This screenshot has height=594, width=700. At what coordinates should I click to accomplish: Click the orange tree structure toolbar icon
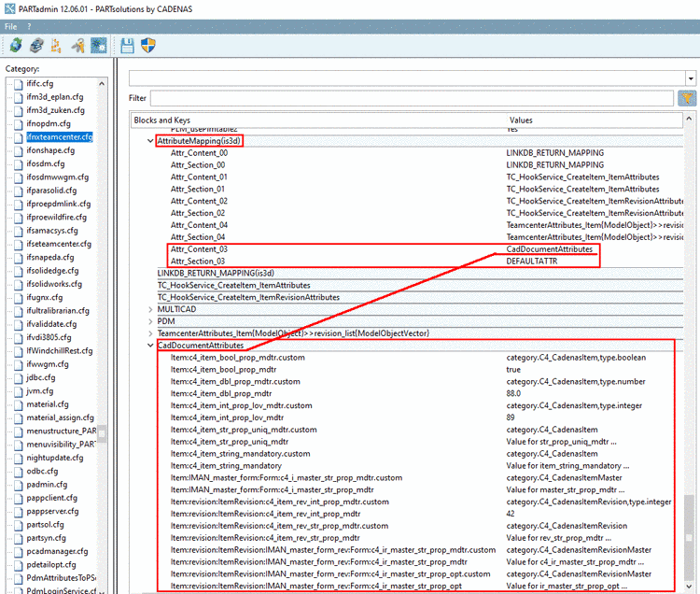coord(56,45)
